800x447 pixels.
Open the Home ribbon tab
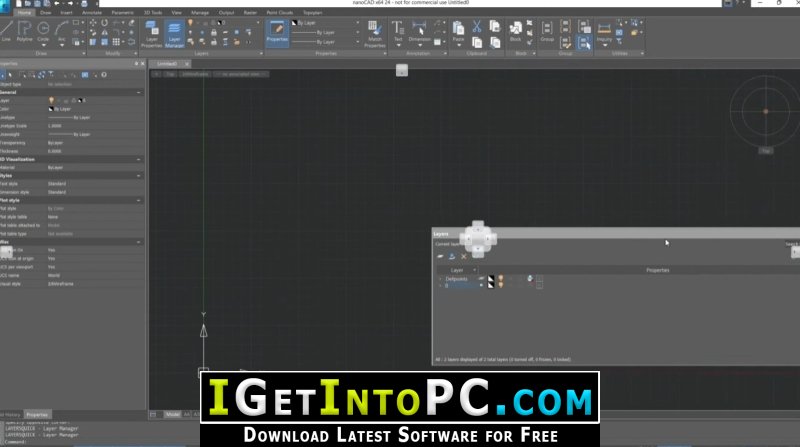pos(24,12)
